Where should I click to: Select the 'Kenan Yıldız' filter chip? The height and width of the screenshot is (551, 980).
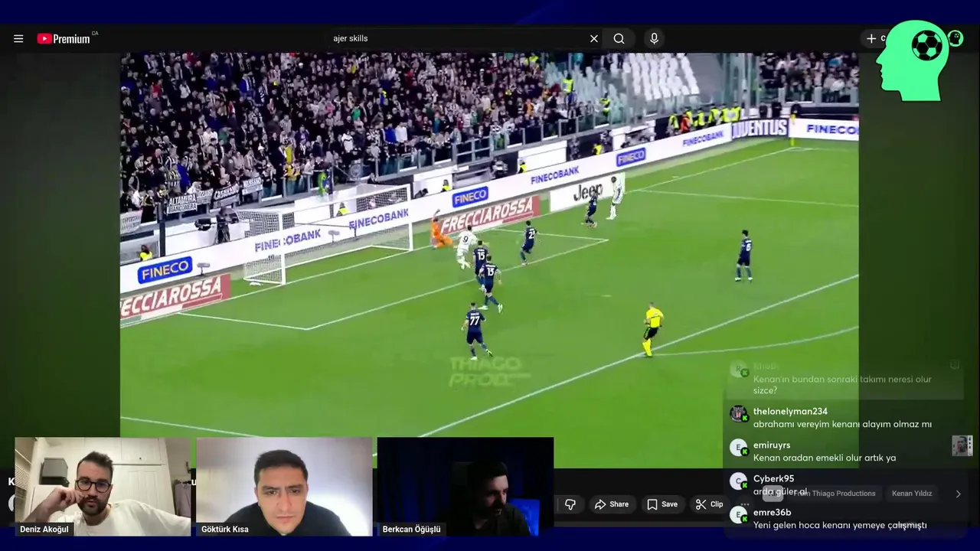pos(912,494)
